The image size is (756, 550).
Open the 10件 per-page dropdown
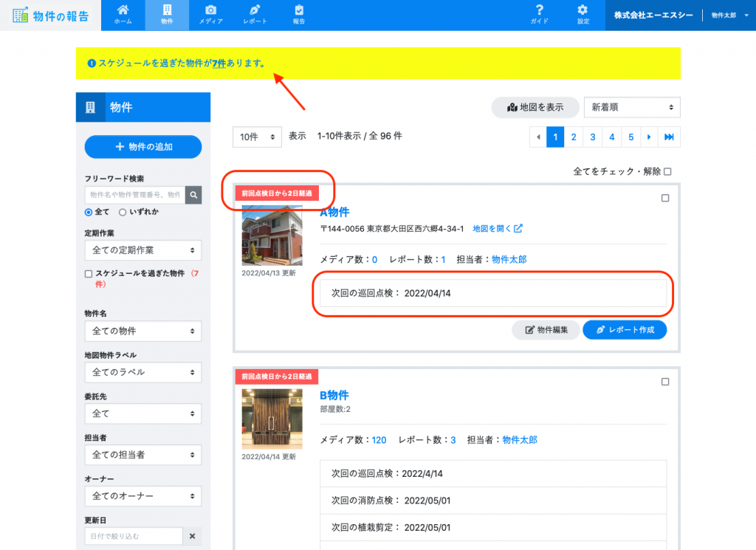coord(257,137)
